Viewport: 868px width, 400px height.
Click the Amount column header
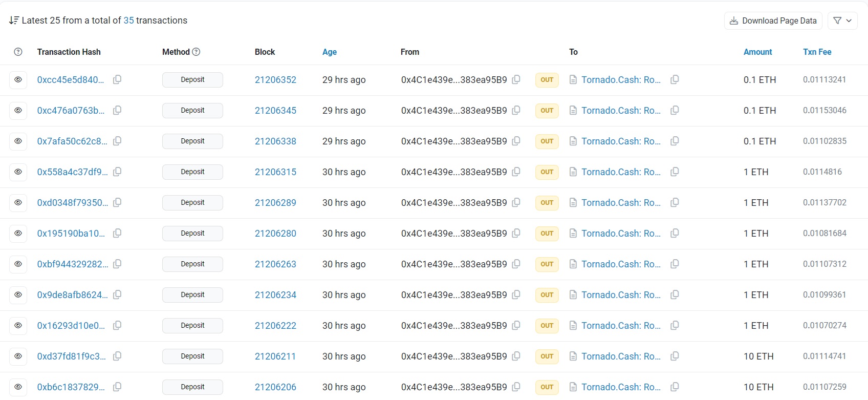click(x=757, y=52)
